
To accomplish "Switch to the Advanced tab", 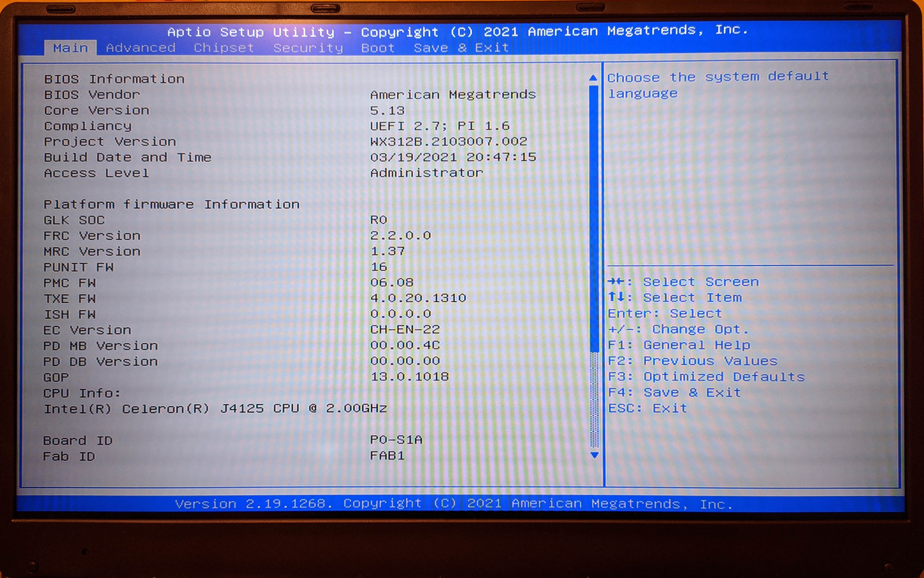I will click(141, 48).
